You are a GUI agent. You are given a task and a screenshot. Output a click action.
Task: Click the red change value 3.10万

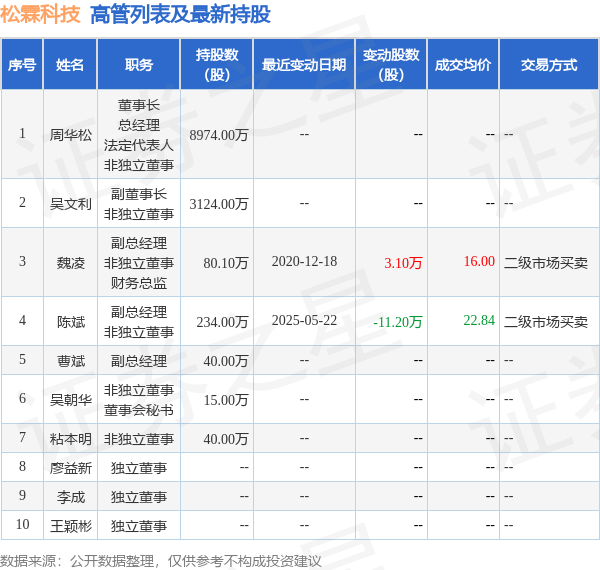[403, 263]
